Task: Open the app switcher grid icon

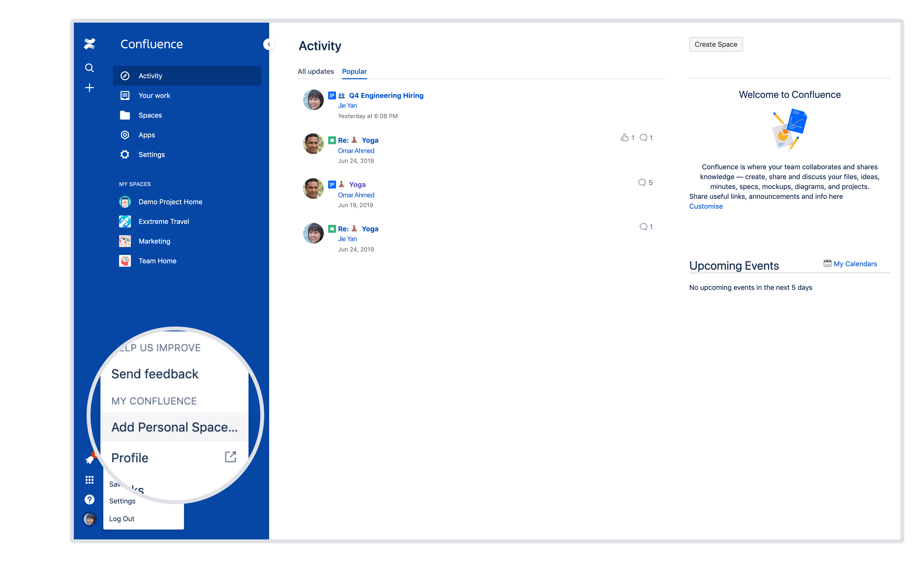Action: [x=89, y=480]
